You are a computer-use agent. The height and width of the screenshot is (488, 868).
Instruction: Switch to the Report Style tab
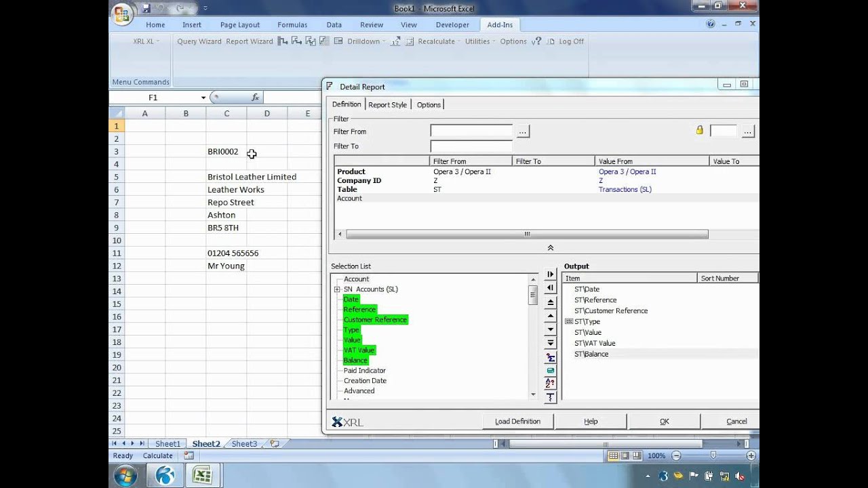[x=388, y=104]
